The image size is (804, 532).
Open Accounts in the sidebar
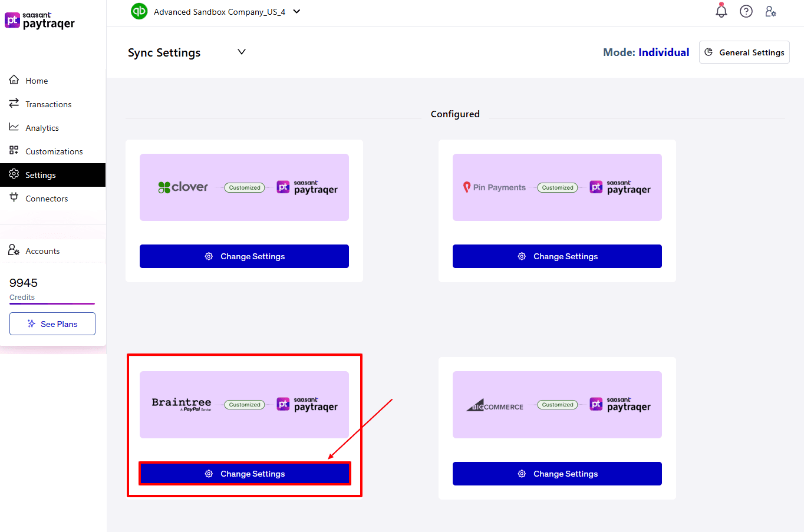[42, 251]
